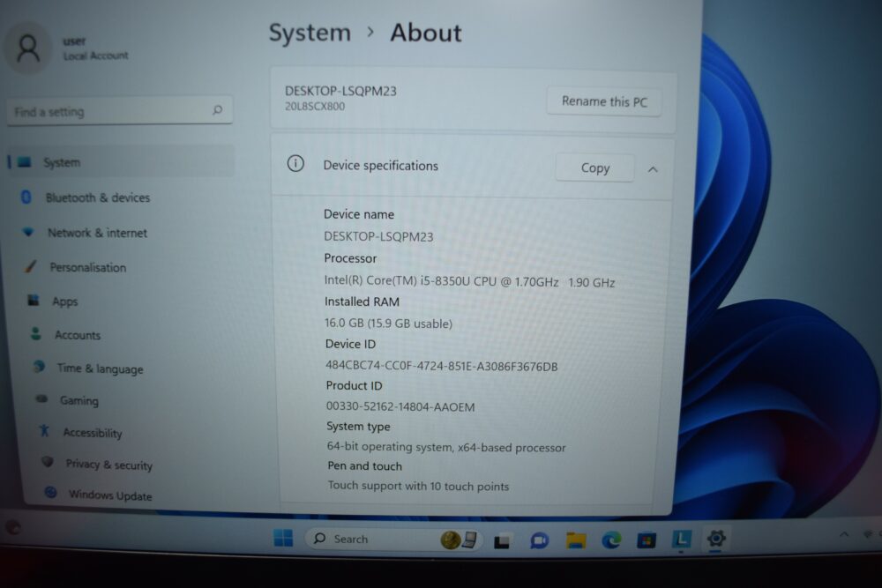882x588 pixels.
Task: Go to Network & internet settings
Action: point(97,233)
